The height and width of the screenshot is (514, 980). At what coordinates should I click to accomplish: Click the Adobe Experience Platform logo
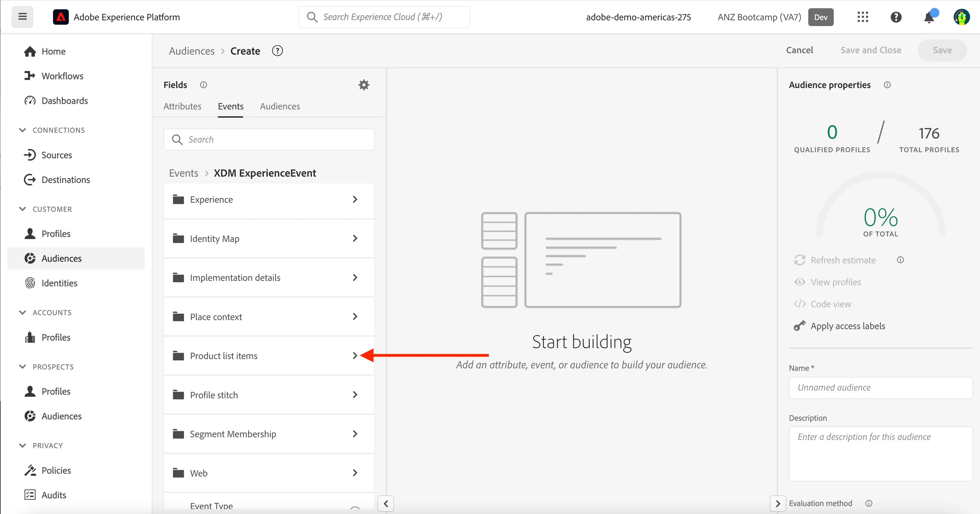coord(61,17)
